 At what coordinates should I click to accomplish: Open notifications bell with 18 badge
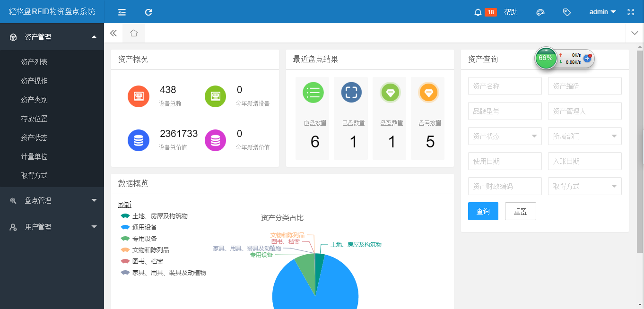coord(478,12)
